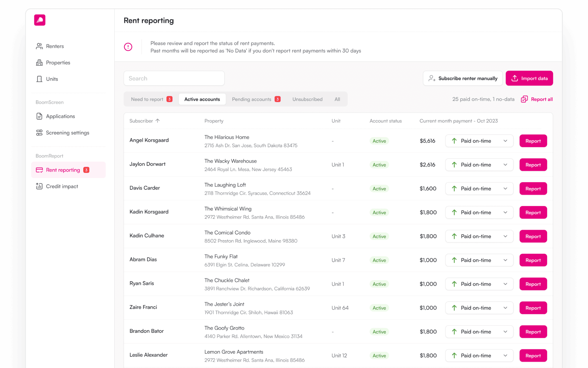588x368 pixels.
Task: Click the Search input field
Action: click(x=174, y=78)
